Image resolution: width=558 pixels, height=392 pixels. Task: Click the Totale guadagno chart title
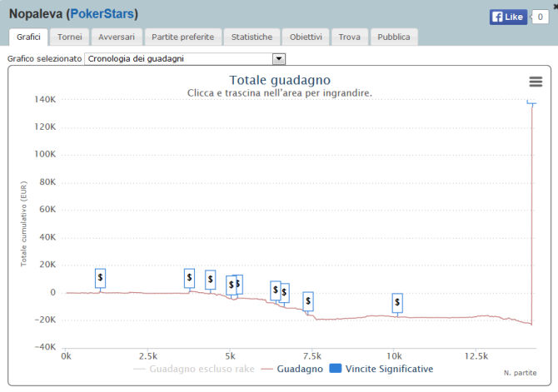point(280,80)
